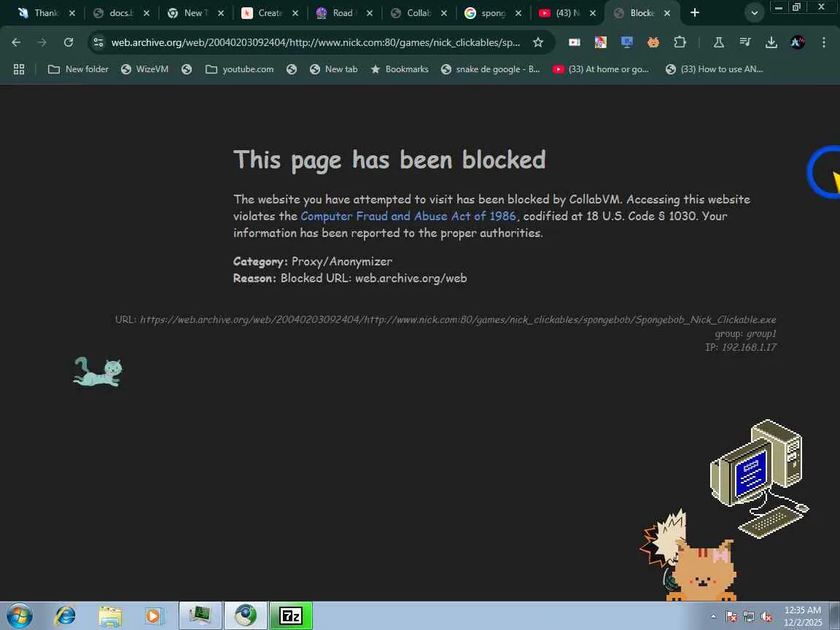The width and height of the screenshot is (840, 630).
Task: Open the Extensions puzzle-piece menu
Action: click(680, 42)
